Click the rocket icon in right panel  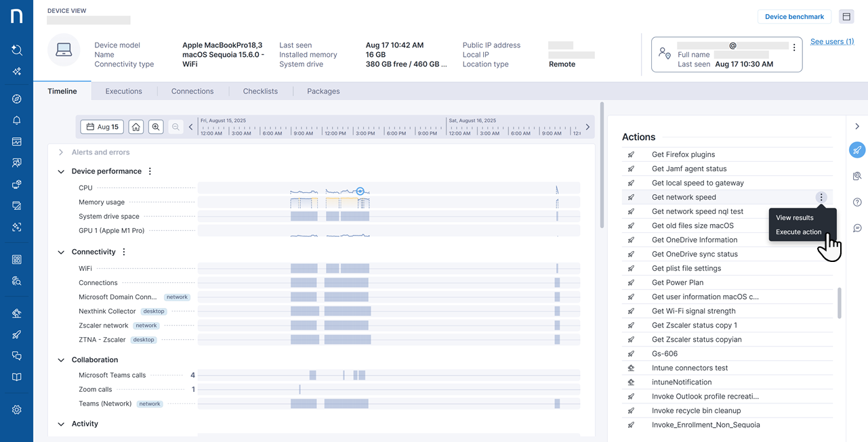pos(857,150)
